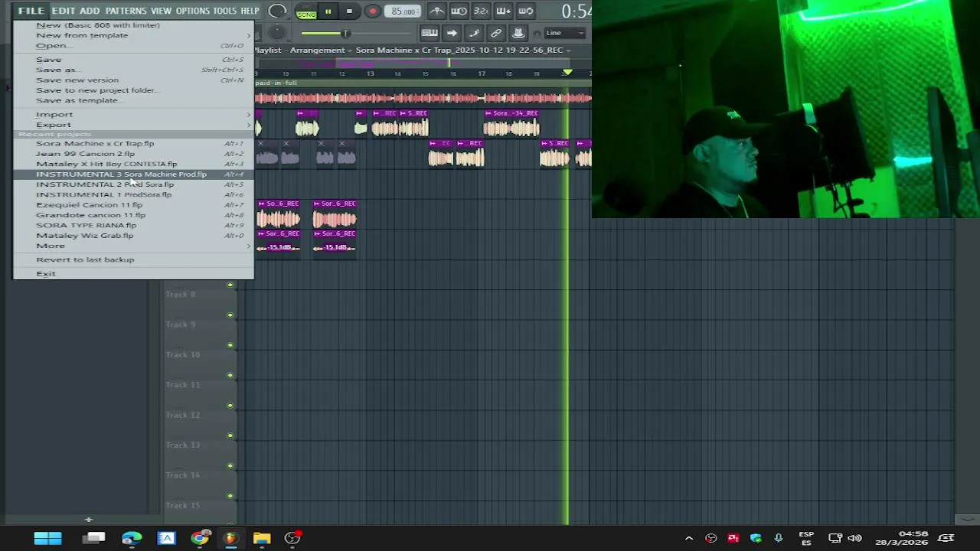Open Grandote cancion 11.flp
980x551 pixels.
[133, 215]
